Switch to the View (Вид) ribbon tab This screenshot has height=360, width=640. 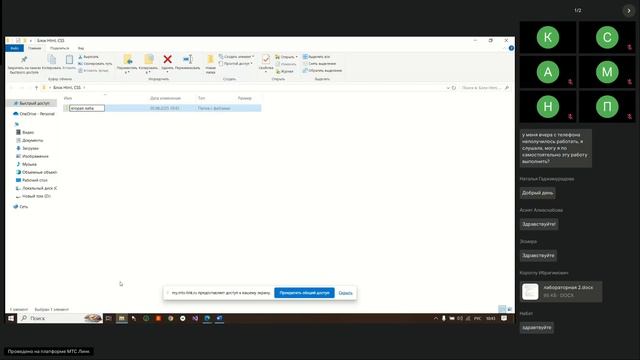pos(81,48)
